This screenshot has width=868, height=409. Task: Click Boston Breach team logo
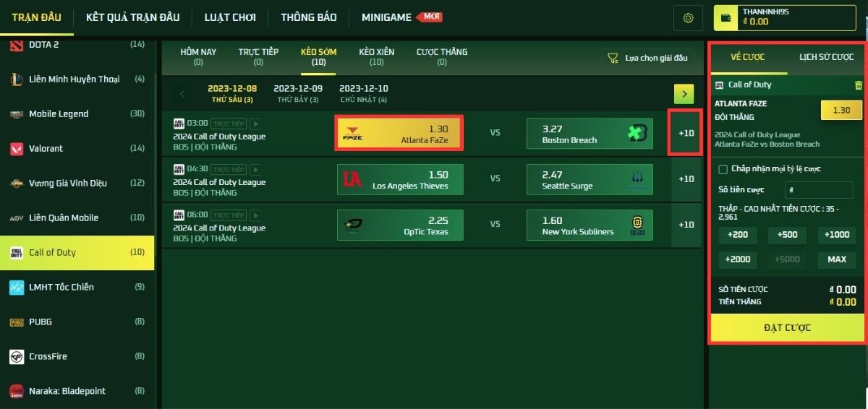[637, 133]
